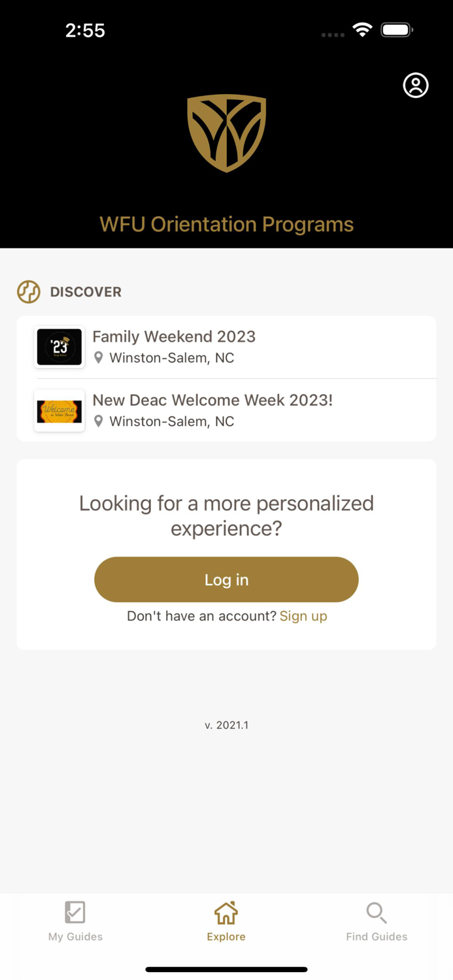The height and width of the screenshot is (980, 453).
Task: Tap the battery indicator in the status bar
Action: tap(395, 29)
